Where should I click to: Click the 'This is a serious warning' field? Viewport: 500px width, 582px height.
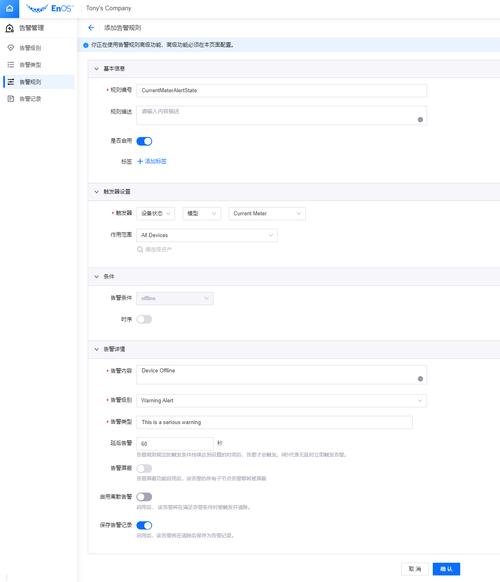click(x=274, y=422)
